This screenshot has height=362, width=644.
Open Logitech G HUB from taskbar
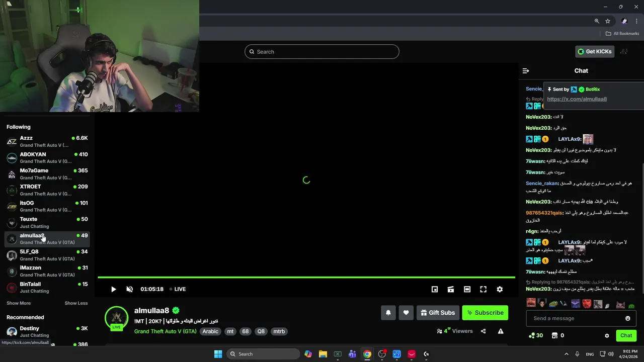pos(426,354)
